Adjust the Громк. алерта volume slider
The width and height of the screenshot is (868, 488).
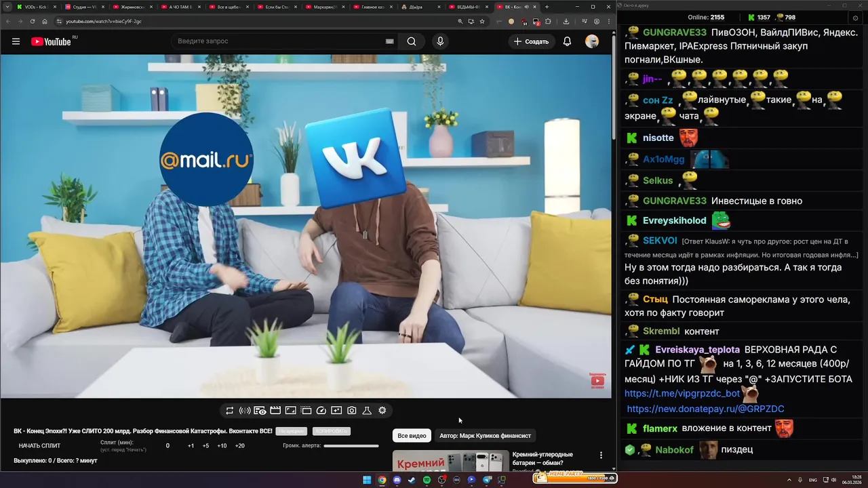tap(351, 446)
